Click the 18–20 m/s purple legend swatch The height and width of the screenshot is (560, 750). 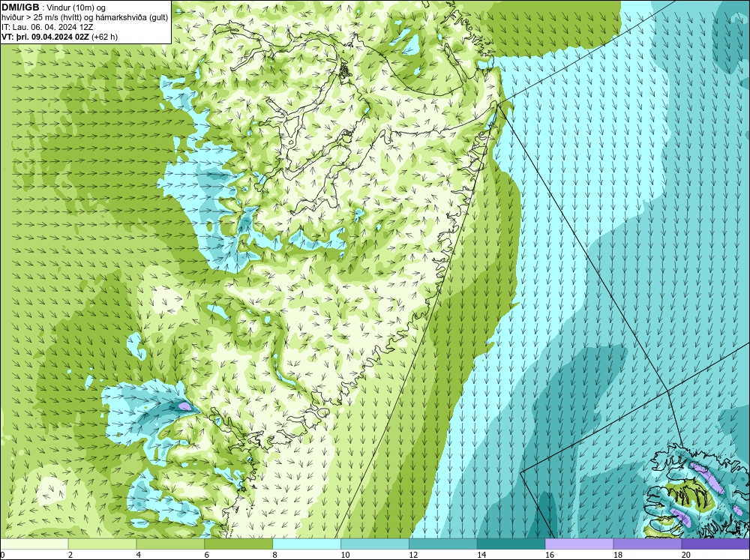(x=648, y=544)
